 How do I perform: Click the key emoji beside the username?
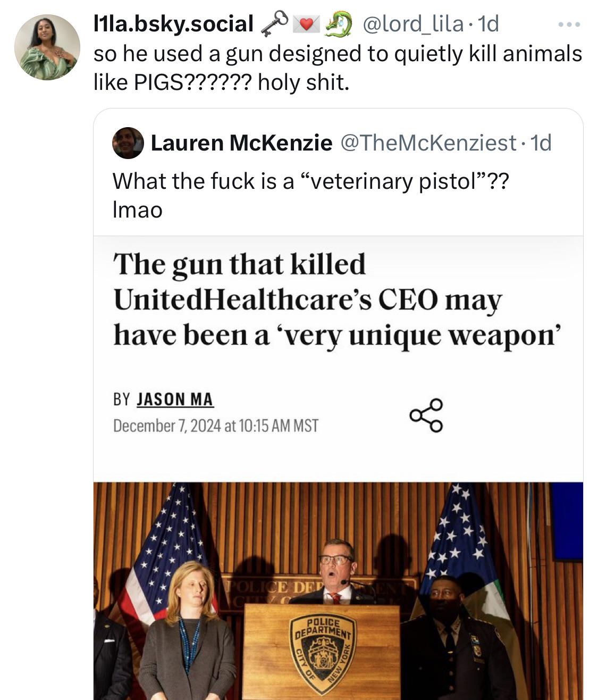[x=274, y=24]
